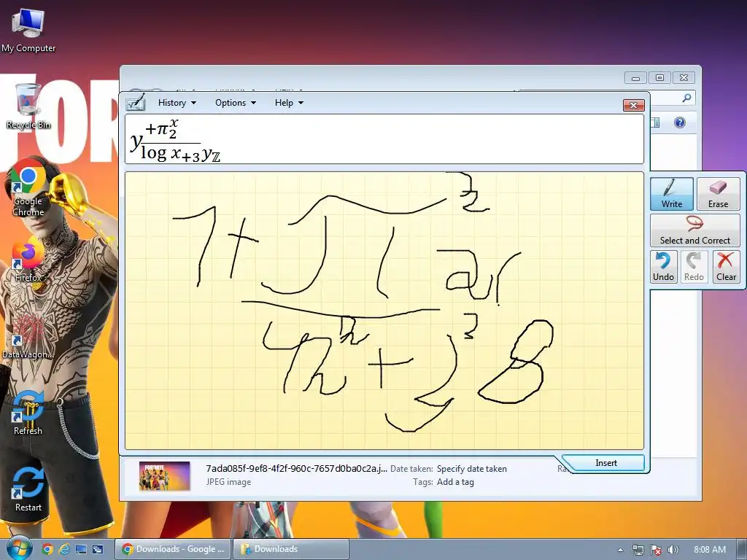This screenshot has height=560, width=747.
Task: Click the Restart desktop shortcut
Action: click(x=28, y=489)
